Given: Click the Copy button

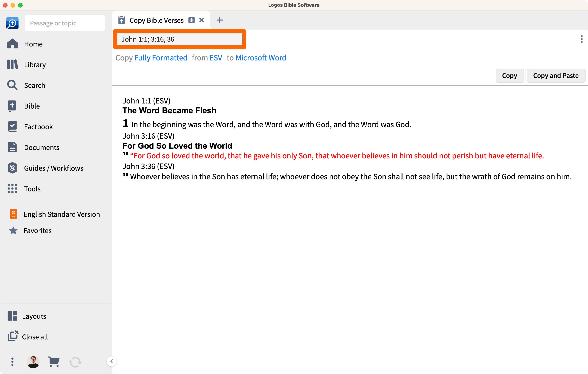Looking at the screenshot, I should [x=510, y=76].
